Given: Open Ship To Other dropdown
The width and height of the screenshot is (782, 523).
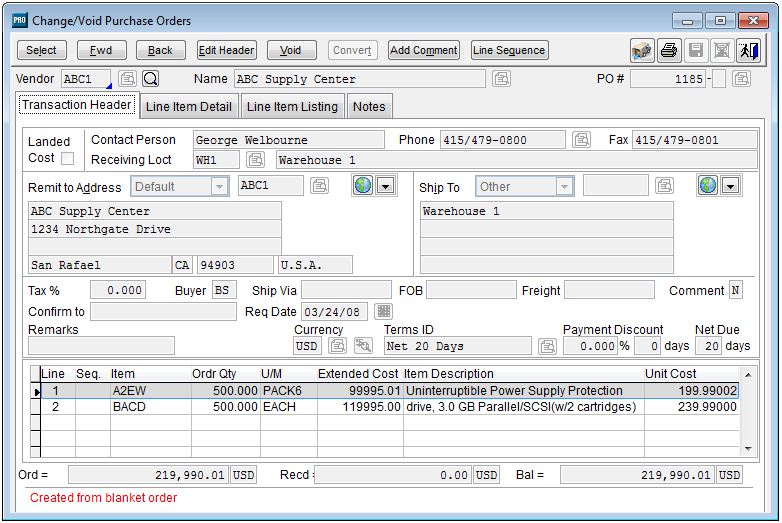Looking at the screenshot, I should coord(525,186).
